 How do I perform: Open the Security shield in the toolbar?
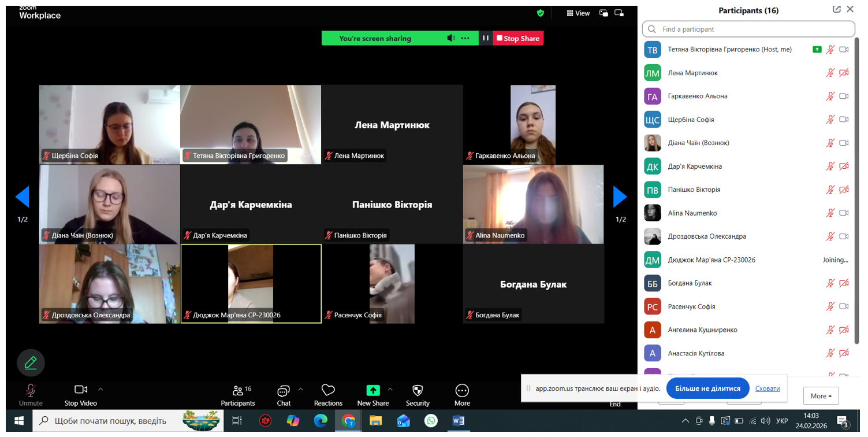tap(418, 395)
